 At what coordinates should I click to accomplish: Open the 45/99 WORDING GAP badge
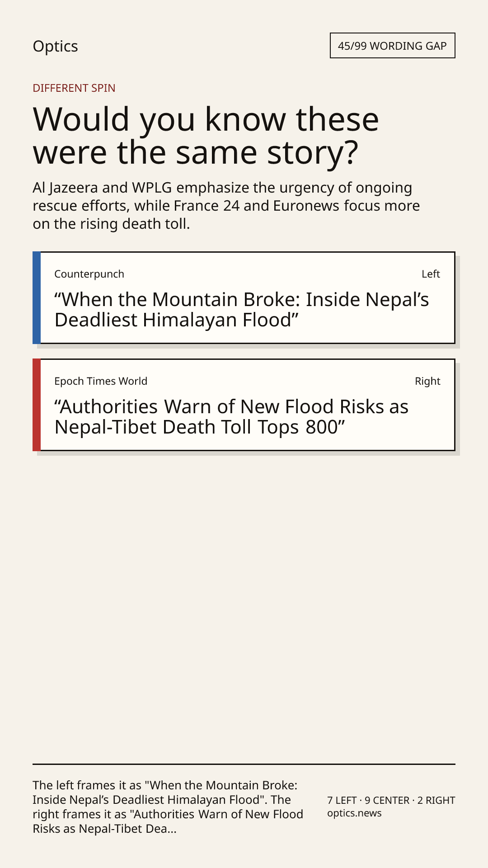[392, 46]
